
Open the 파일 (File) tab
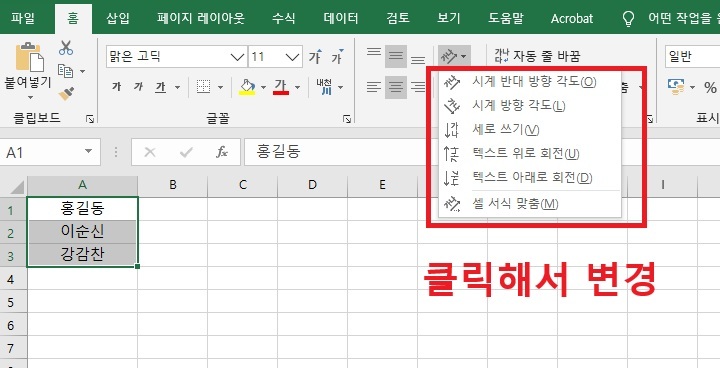click(x=23, y=18)
